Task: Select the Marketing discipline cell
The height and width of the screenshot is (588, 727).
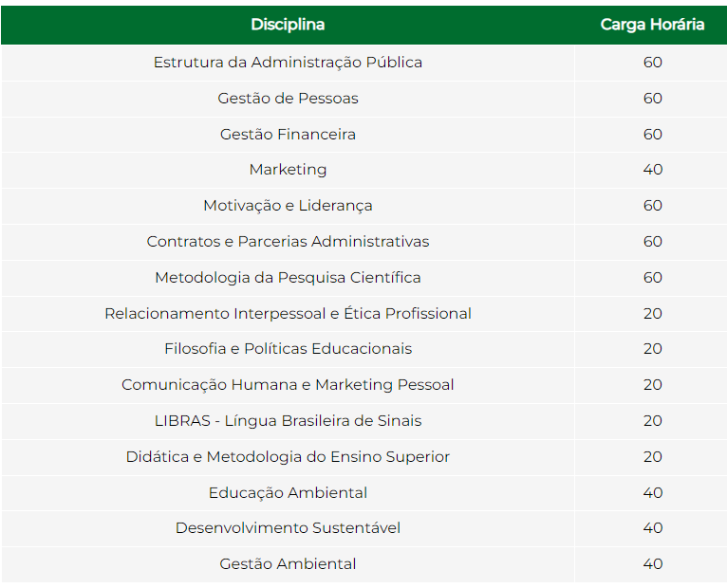Action: pos(288,170)
